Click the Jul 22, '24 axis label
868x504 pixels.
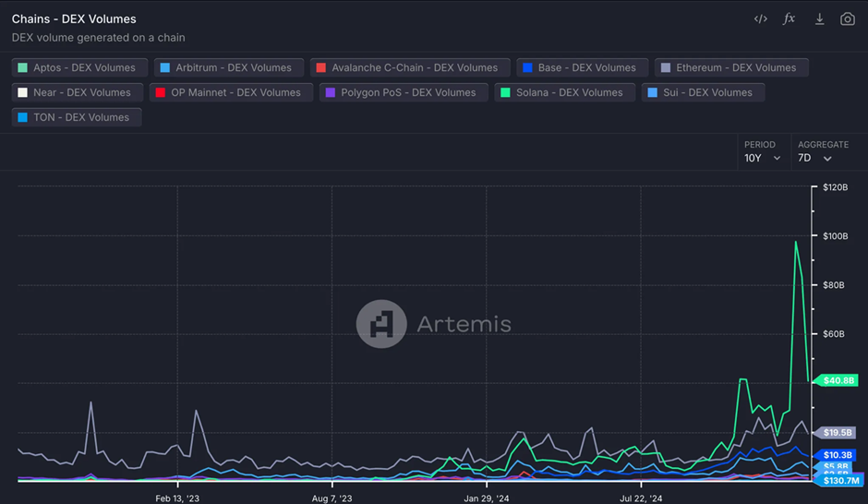tap(641, 498)
